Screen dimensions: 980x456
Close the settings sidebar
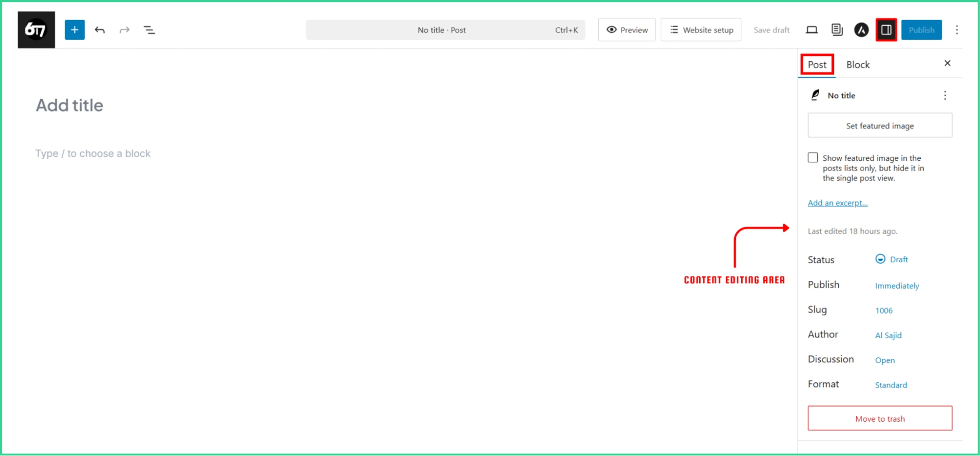pyautogui.click(x=947, y=63)
